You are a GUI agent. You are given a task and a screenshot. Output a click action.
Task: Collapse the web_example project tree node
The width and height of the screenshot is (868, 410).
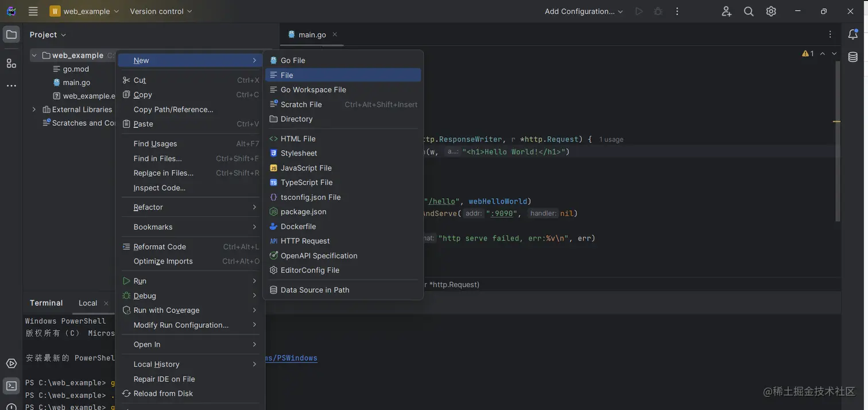click(x=34, y=55)
